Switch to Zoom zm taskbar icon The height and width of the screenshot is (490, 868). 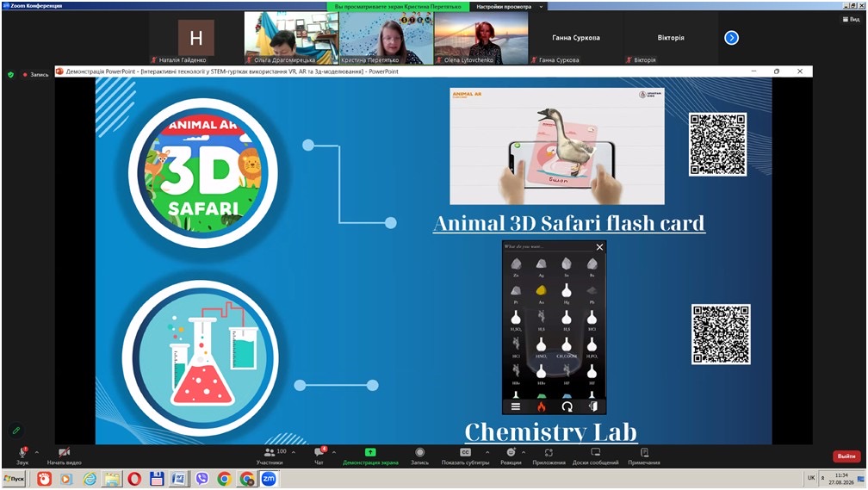click(269, 478)
